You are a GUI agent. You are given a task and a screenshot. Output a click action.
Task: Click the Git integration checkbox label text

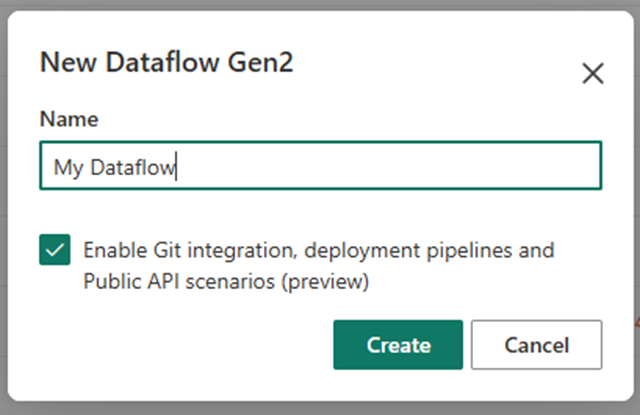click(318, 266)
